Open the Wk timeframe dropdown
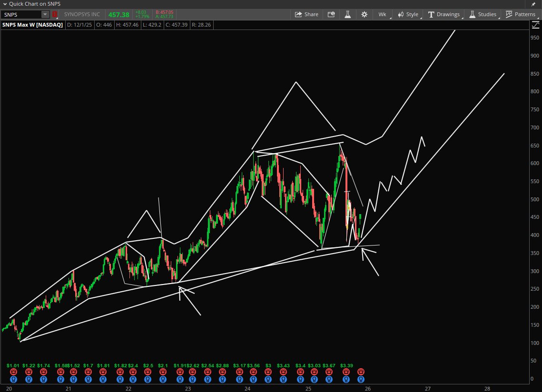 [x=383, y=15]
